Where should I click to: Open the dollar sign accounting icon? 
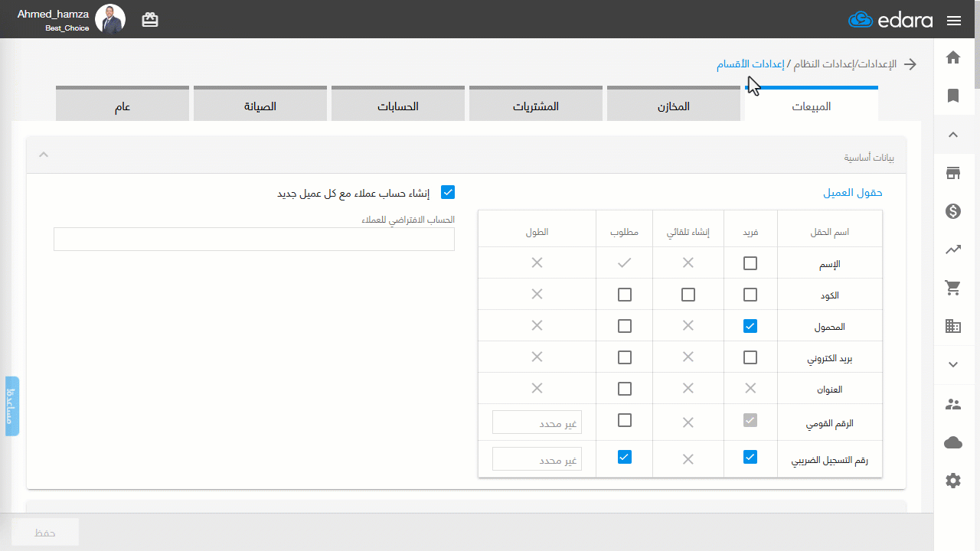coord(953,211)
